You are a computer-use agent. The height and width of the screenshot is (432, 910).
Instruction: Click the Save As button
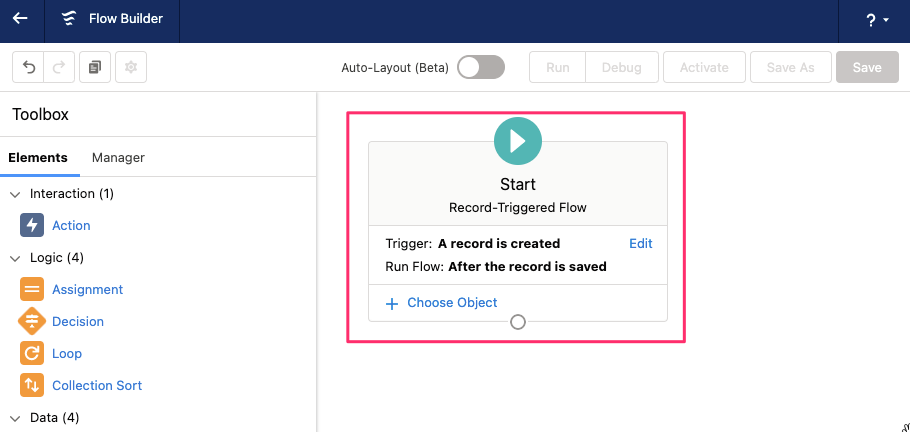coord(790,67)
